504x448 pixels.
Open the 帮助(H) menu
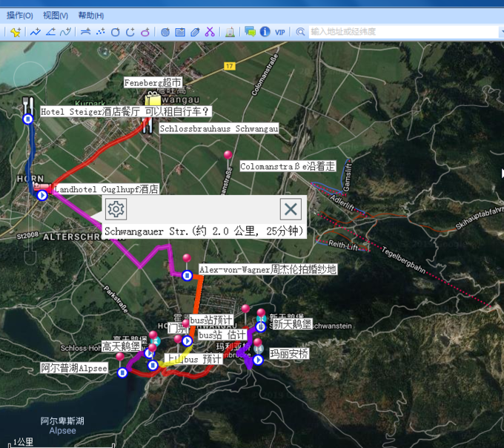pos(90,15)
